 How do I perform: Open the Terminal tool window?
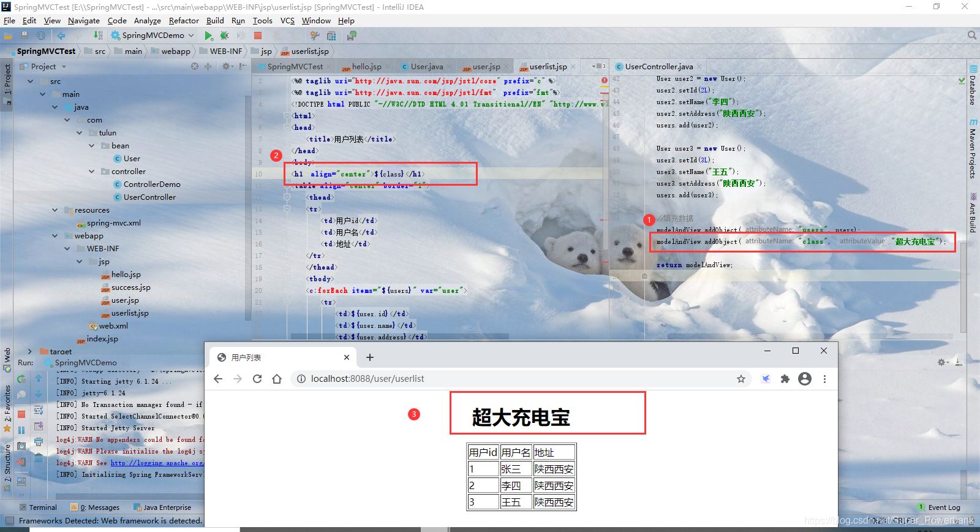point(38,507)
